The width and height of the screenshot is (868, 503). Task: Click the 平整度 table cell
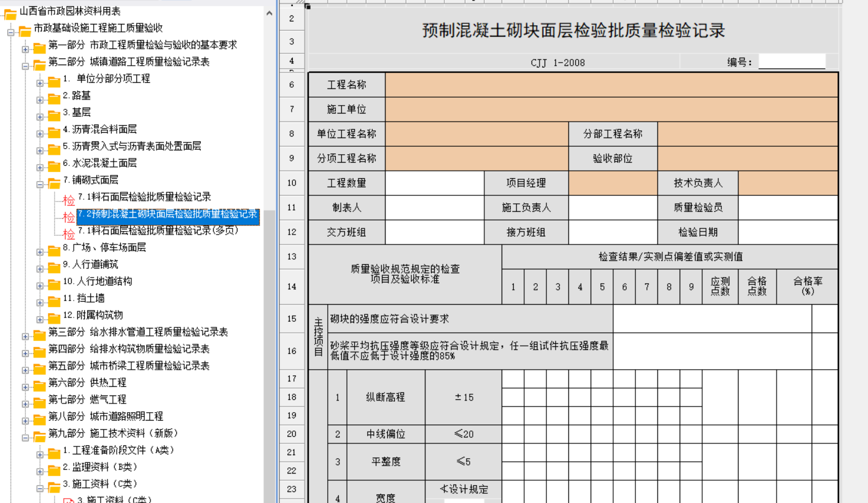pos(386,461)
